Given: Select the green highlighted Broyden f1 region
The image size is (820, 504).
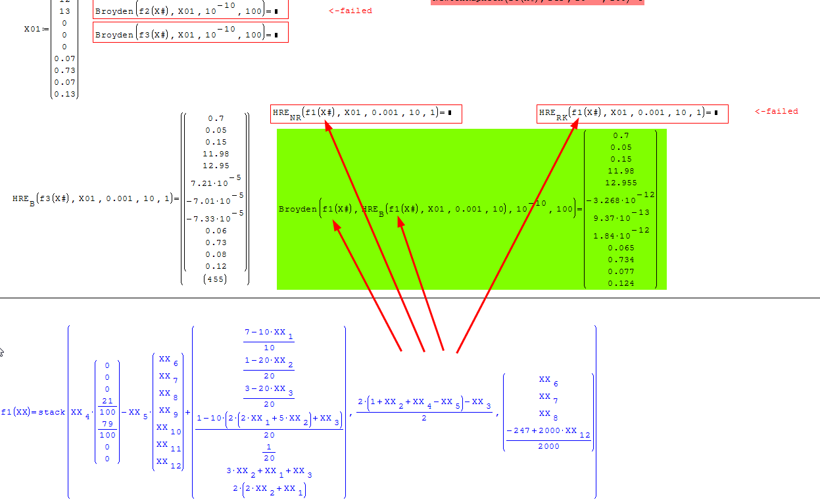Looking at the screenshot, I should pyautogui.click(x=471, y=209).
